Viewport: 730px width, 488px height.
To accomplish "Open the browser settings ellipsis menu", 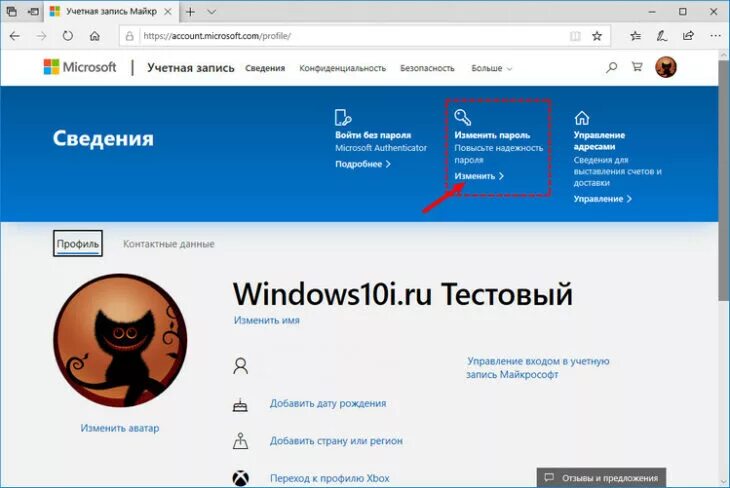I will click(716, 36).
